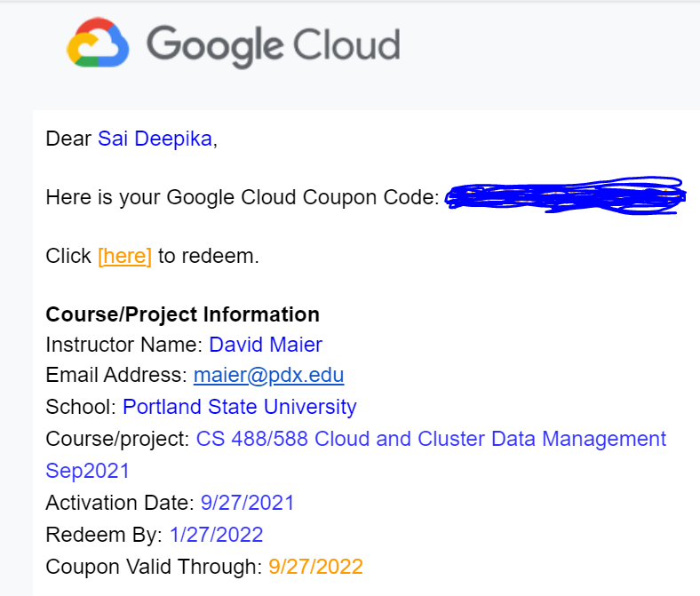700x596 pixels.
Task: Click the Instructor Name label
Action: (124, 345)
